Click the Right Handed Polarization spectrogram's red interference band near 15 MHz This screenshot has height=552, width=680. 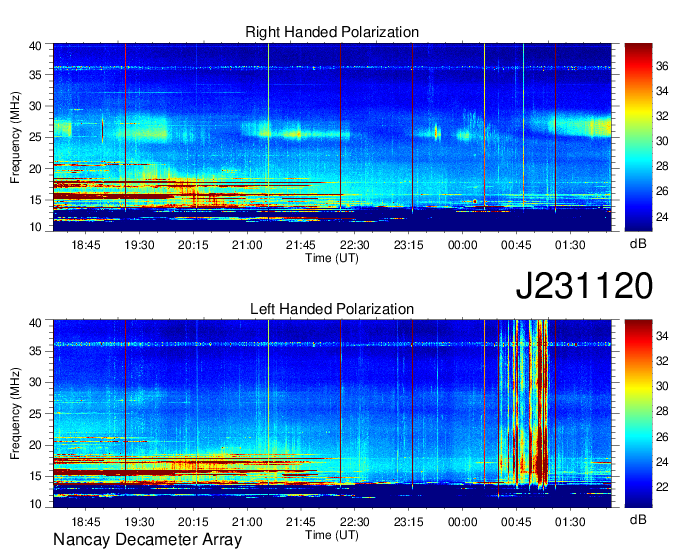113,196
